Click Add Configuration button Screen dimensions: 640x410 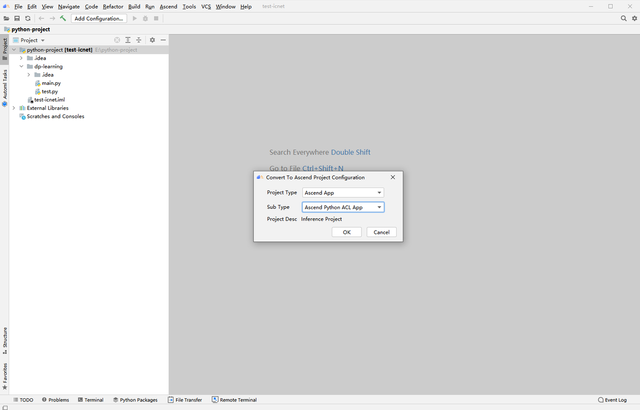[x=99, y=18]
